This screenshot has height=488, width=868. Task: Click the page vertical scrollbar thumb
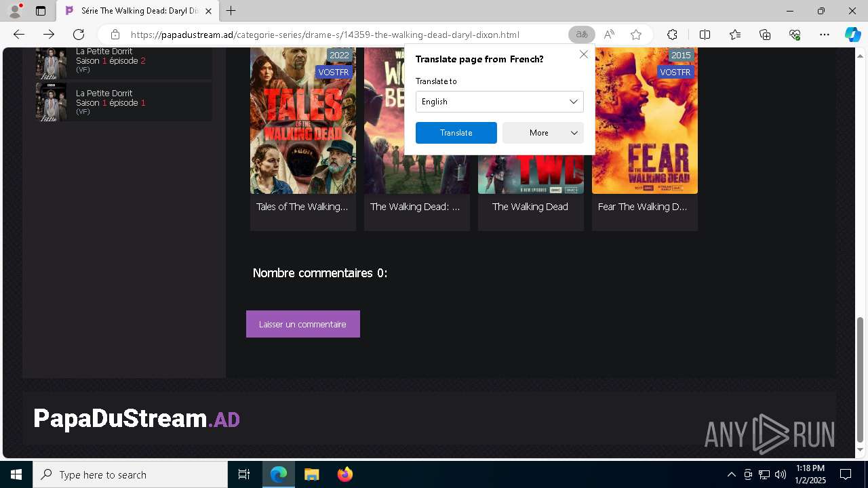[x=861, y=379]
